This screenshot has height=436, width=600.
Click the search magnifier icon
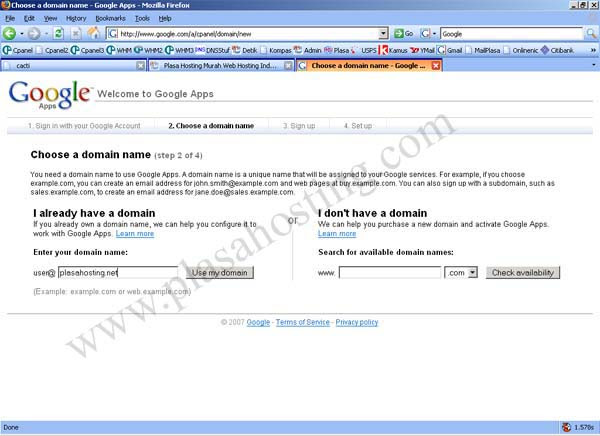[x=591, y=34]
